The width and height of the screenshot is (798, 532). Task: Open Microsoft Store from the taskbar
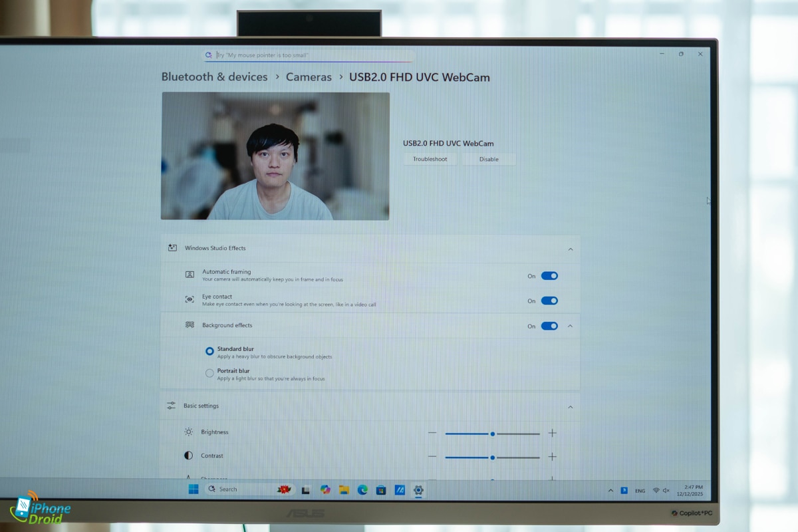click(381, 490)
